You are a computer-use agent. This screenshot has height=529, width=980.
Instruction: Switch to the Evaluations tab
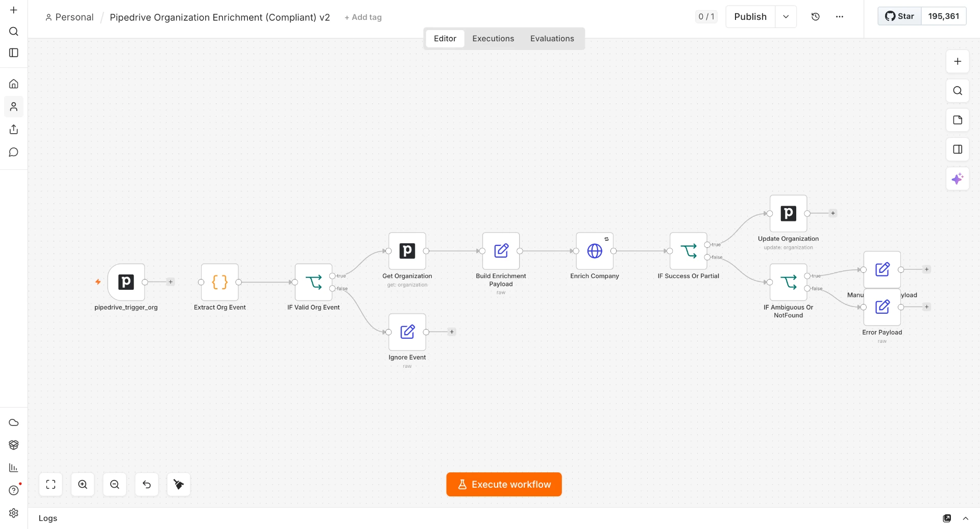pyautogui.click(x=552, y=39)
